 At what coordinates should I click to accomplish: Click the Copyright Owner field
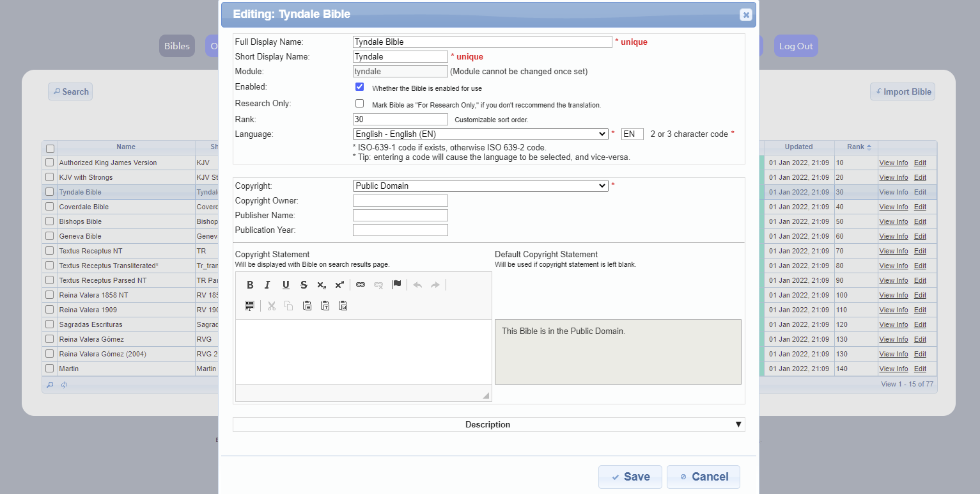[x=400, y=200]
